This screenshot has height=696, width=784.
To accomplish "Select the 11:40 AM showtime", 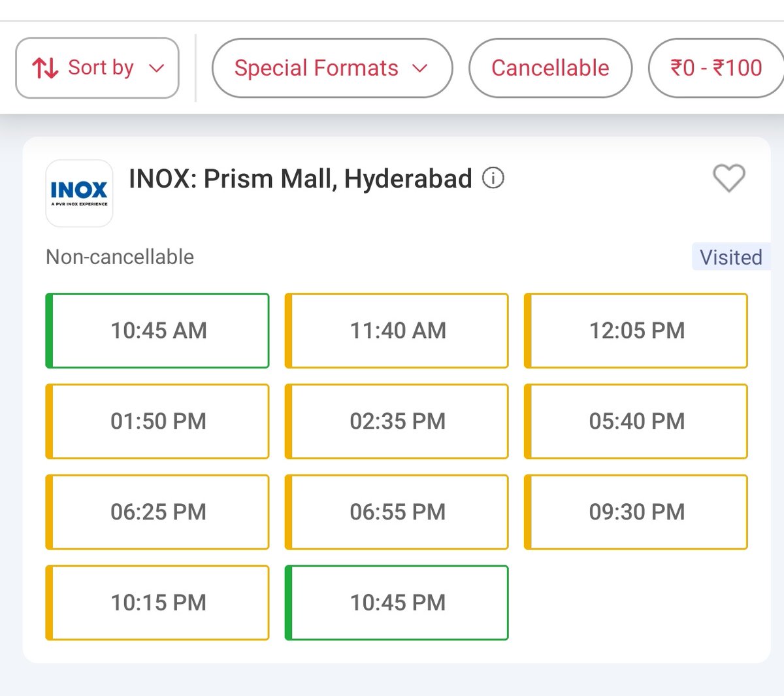I will point(397,331).
